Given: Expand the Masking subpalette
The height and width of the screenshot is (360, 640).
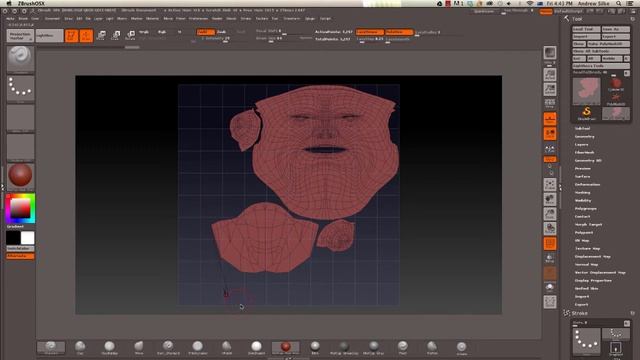Looking at the screenshot, I should pos(582,193).
